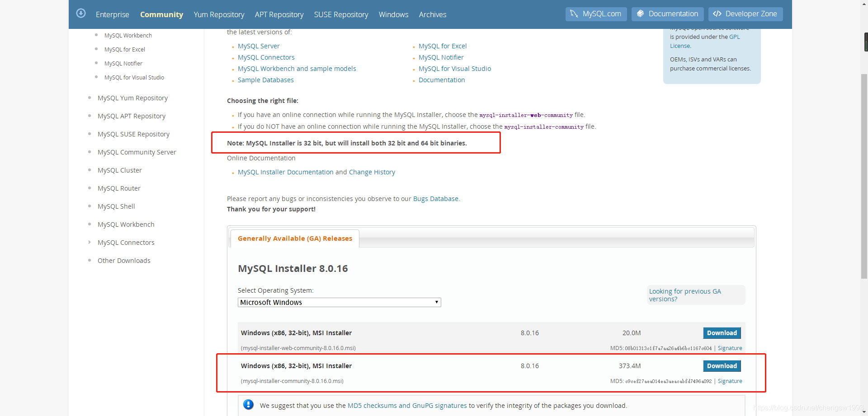This screenshot has width=868, height=416.
Task: Open MySQL Yum Repository in sidebar
Action: 132,98
